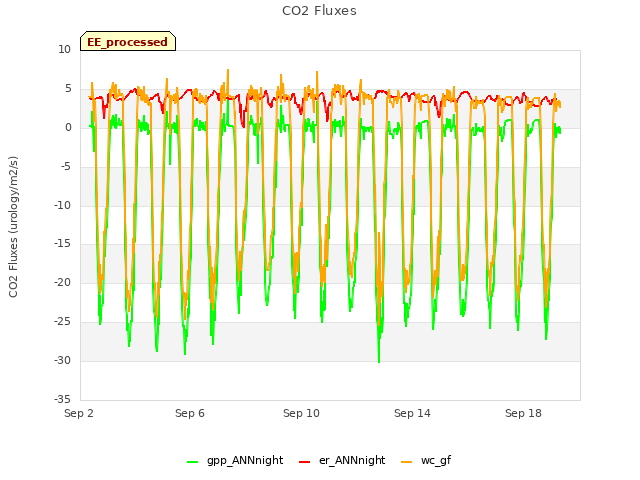Click the Sep 18 x-axis label
Screen dimensions: 640x480
tap(523, 413)
